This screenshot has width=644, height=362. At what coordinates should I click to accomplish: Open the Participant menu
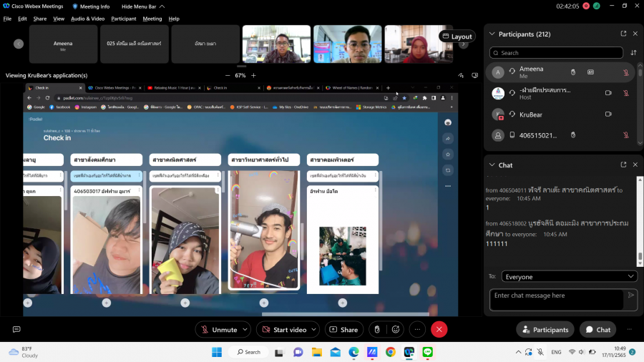(x=124, y=19)
